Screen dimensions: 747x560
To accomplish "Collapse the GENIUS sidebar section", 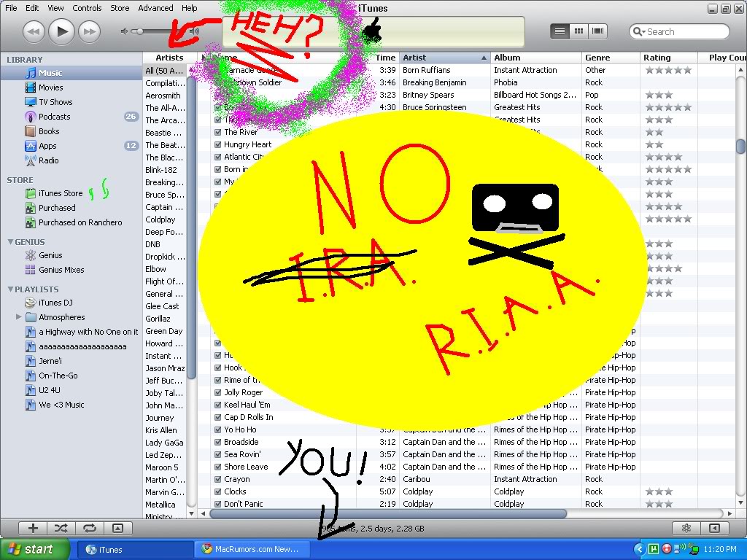I will click(10, 242).
